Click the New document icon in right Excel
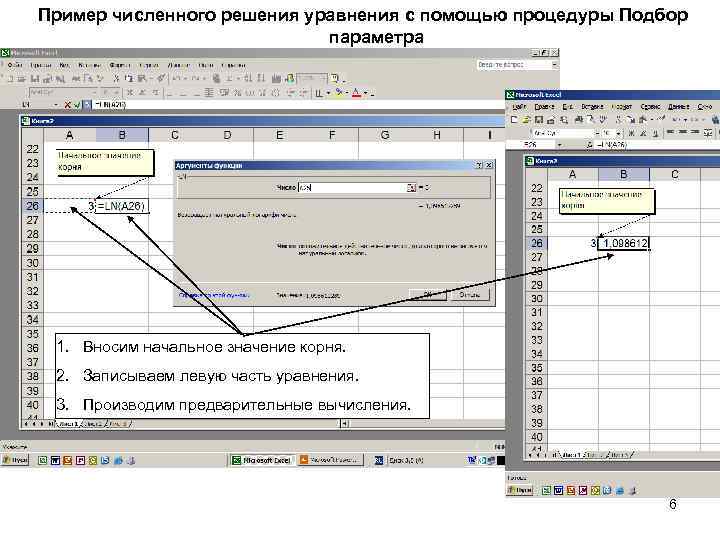720x540 pixels. (514, 120)
